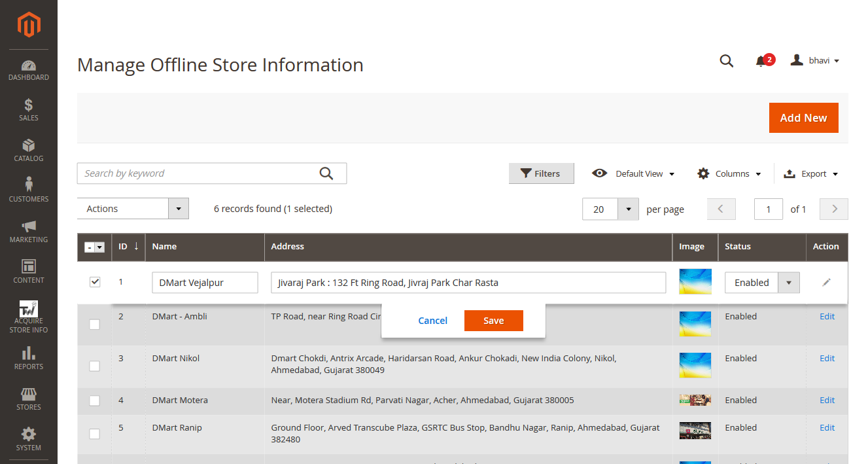The height and width of the screenshot is (464, 868).
Task: Click the DMart Nikol image thumbnail
Action: point(695,365)
